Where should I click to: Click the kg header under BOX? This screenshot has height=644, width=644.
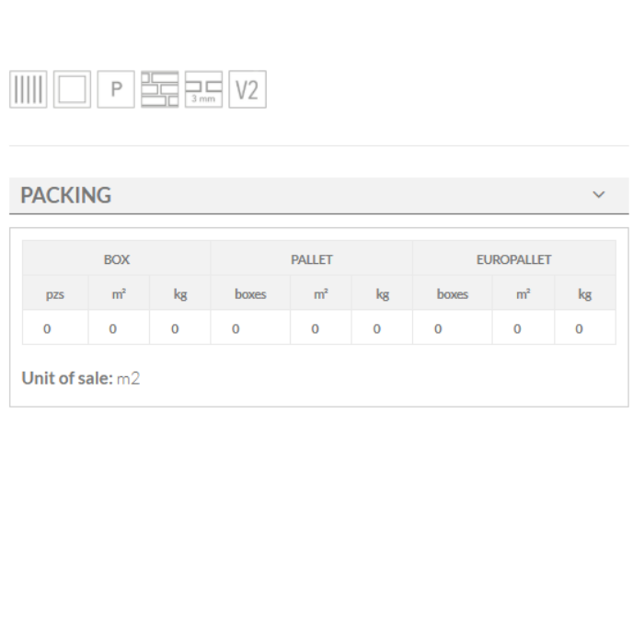click(x=180, y=294)
